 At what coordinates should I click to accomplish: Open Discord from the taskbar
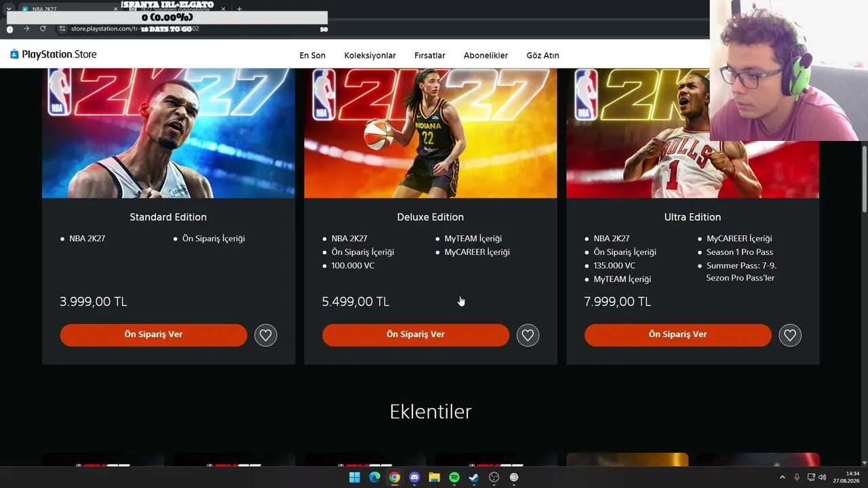click(414, 477)
